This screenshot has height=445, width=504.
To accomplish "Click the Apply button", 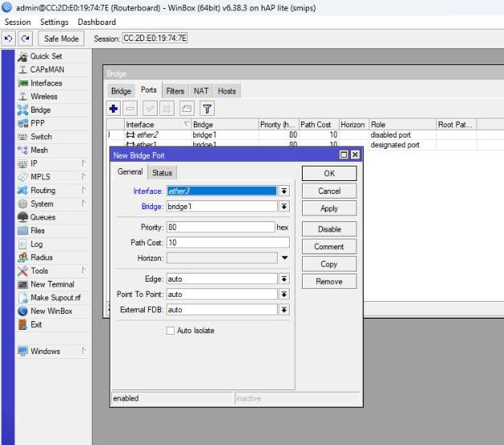I will [329, 208].
